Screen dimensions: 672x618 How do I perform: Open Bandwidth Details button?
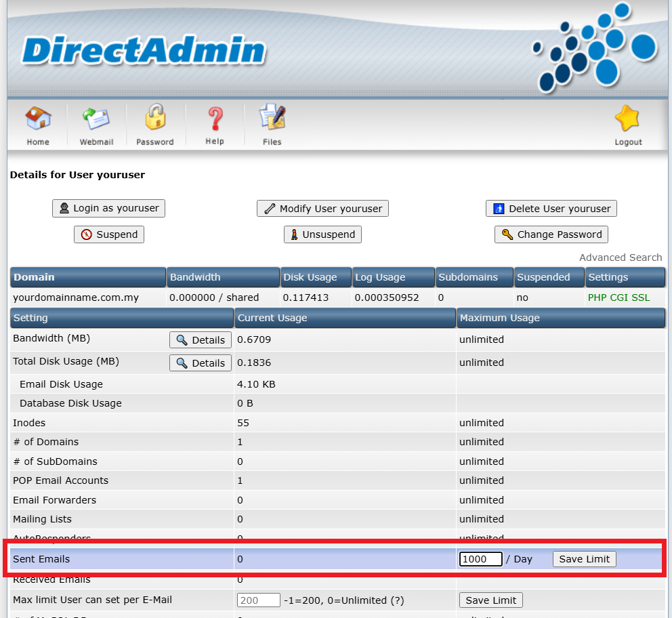click(x=201, y=340)
